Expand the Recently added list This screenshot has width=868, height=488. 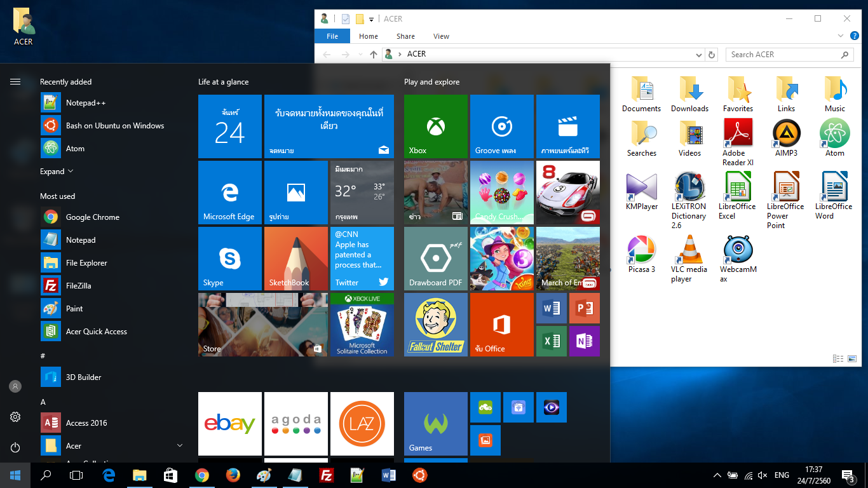pos(57,172)
